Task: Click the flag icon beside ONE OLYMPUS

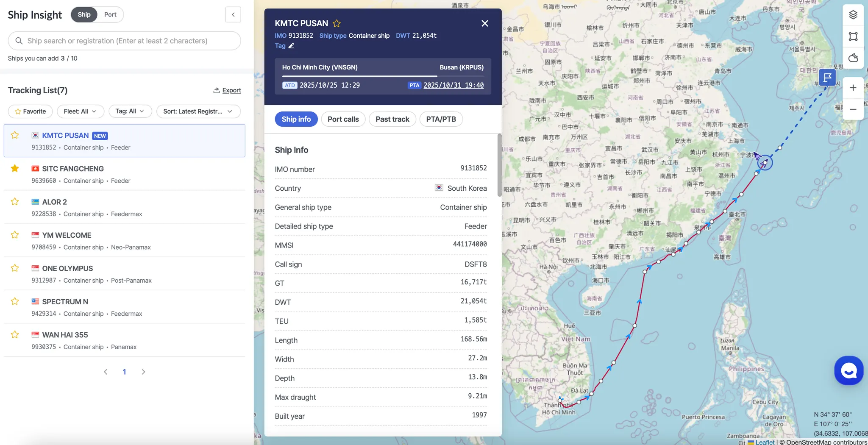Action: point(35,268)
